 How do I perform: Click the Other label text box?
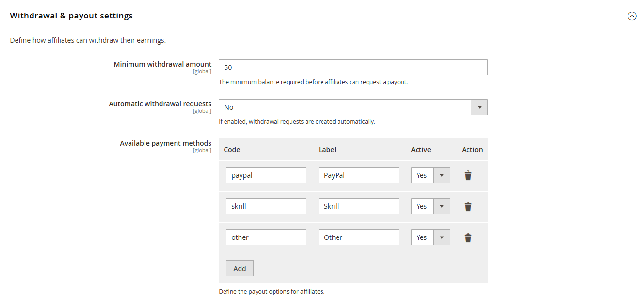[358, 237]
